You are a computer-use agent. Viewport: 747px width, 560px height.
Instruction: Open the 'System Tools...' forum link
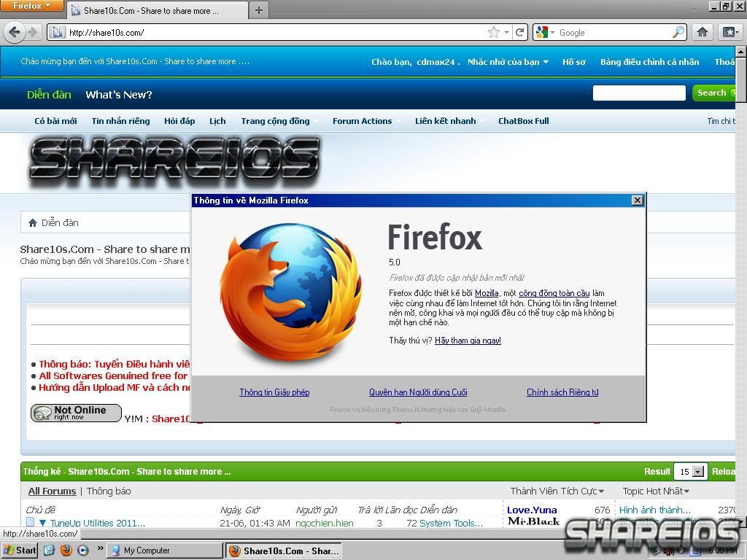tap(451, 523)
